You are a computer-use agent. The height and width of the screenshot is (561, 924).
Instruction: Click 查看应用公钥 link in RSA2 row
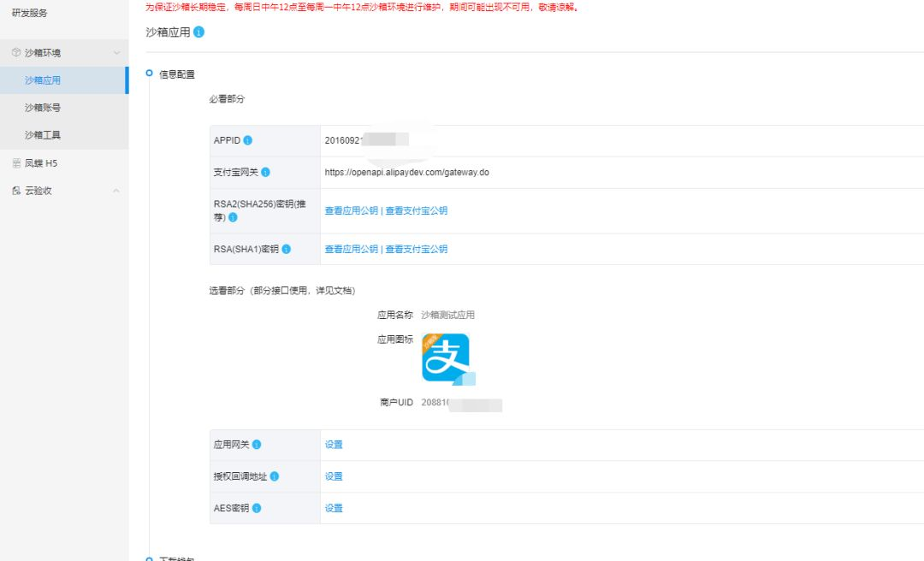[x=352, y=210]
